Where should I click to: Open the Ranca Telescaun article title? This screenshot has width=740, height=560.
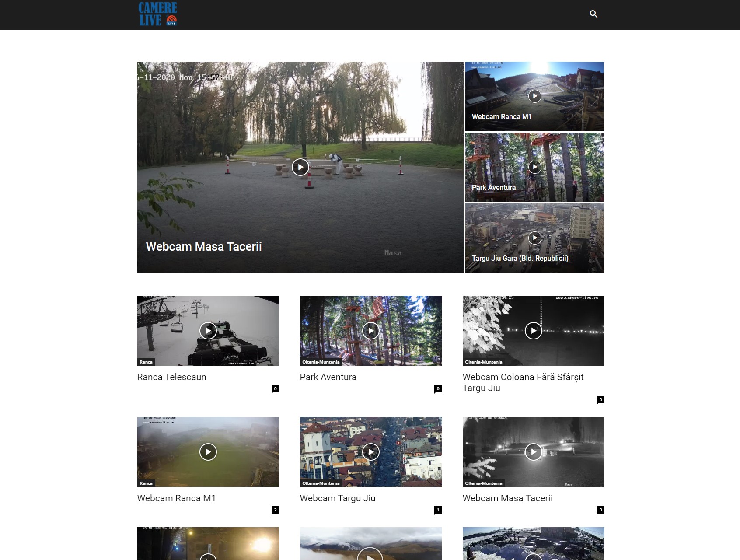pos(171,377)
